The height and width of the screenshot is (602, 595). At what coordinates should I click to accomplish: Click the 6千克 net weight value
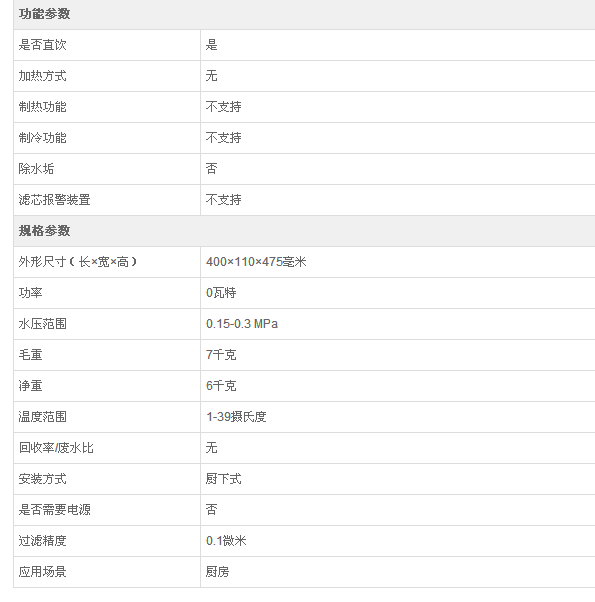tap(221, 386)
